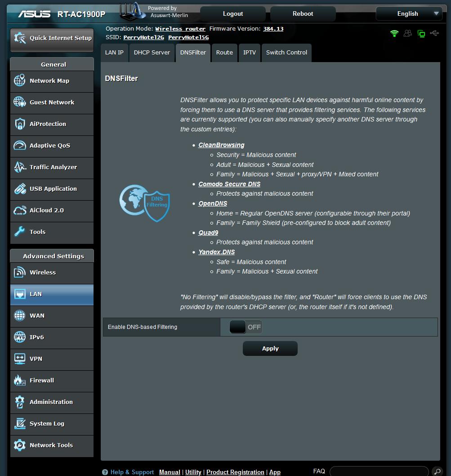Click the Guest Network icon
Image resolution: width=451 pixels, height=476 pixels.
click(20, 102)
